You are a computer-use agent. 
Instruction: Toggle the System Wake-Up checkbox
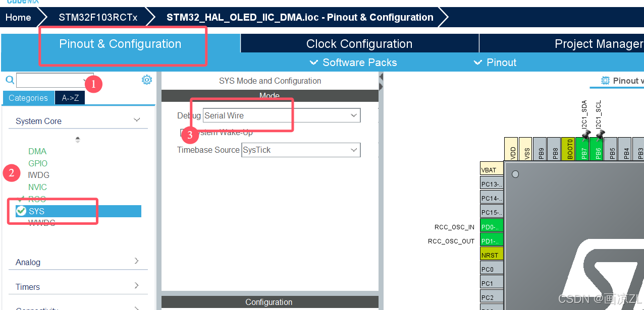tap(184, 133)
